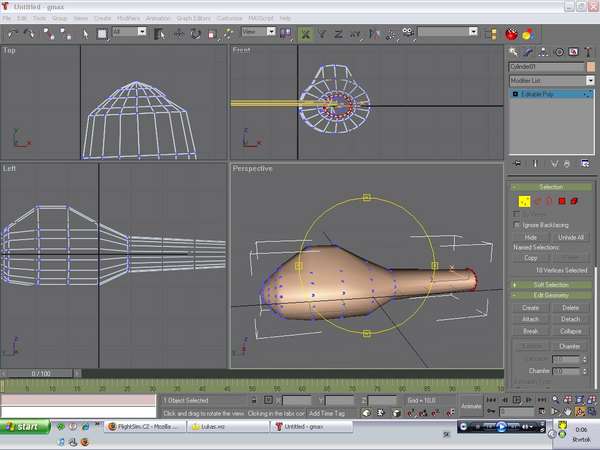Click the Cylinder01 object name field
Screen dimensions: 600x450
click(546, 67)
